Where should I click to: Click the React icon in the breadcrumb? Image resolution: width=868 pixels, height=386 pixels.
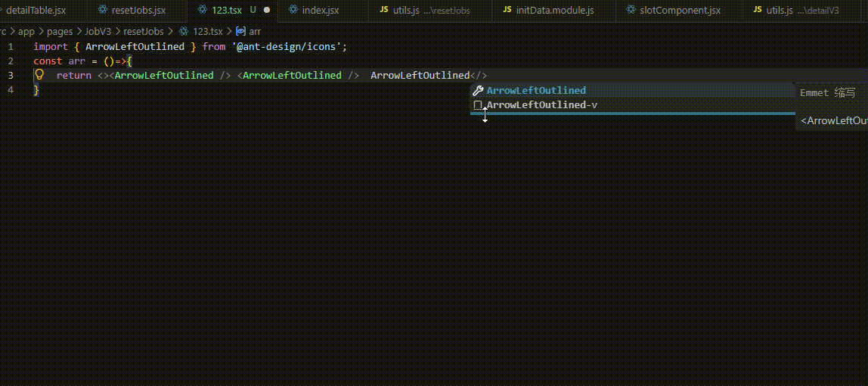pos(183,32)
